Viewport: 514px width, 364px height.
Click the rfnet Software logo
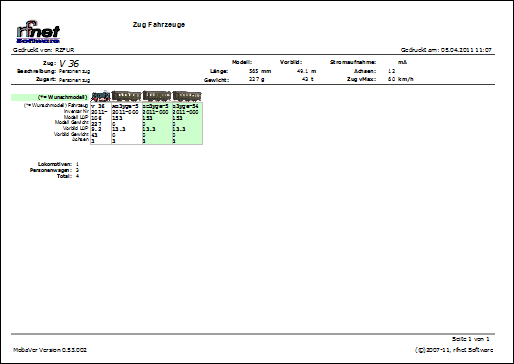[x=38, y=32]
